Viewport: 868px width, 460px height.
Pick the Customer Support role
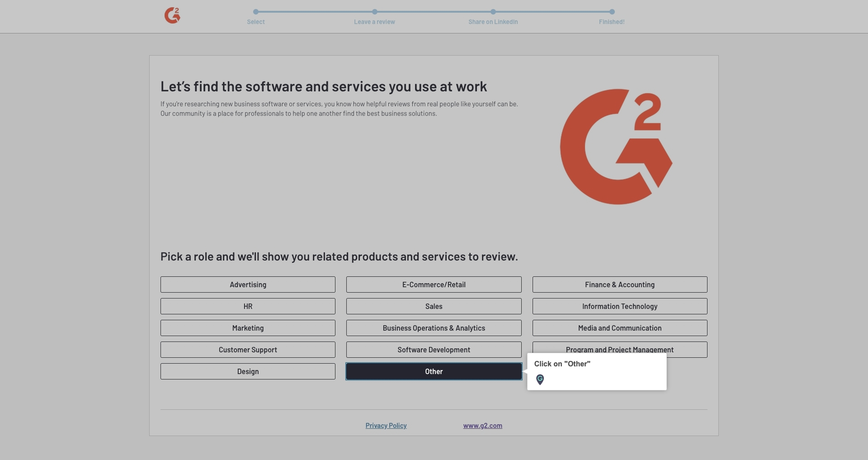pos(248,350)
